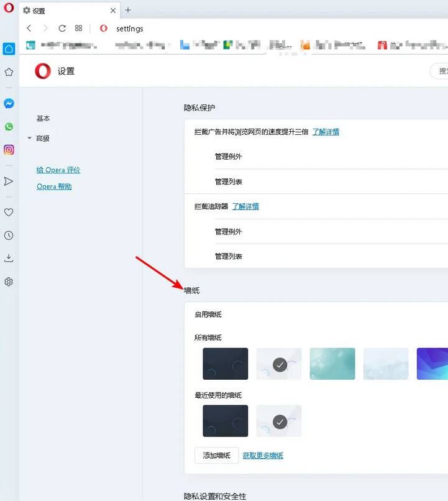Open My Flow send icon in sidebar
The height and width of the screenshot is (501, 448).
(x=9, y=182)
